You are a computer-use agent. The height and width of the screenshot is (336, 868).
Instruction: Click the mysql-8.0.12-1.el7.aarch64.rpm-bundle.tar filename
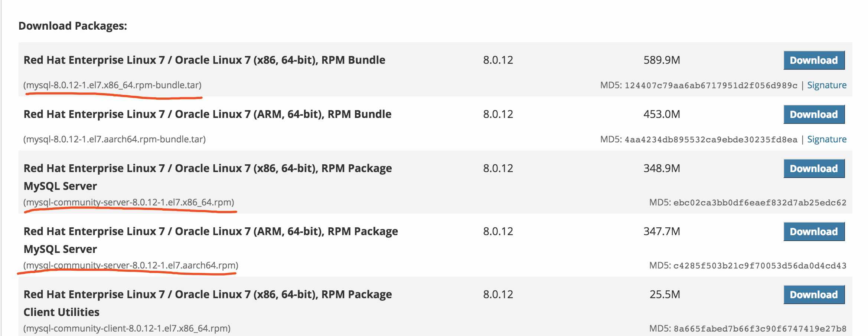click(x=114, y=139)
